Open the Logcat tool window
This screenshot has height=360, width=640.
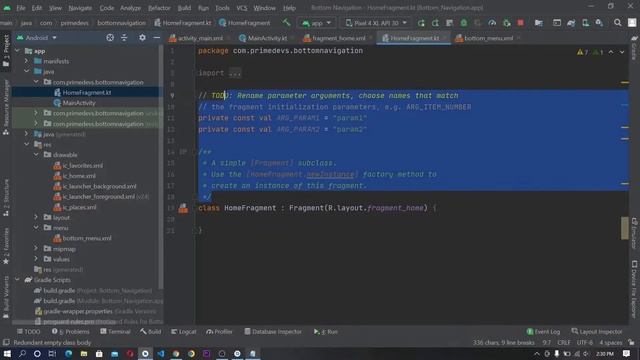184,331
